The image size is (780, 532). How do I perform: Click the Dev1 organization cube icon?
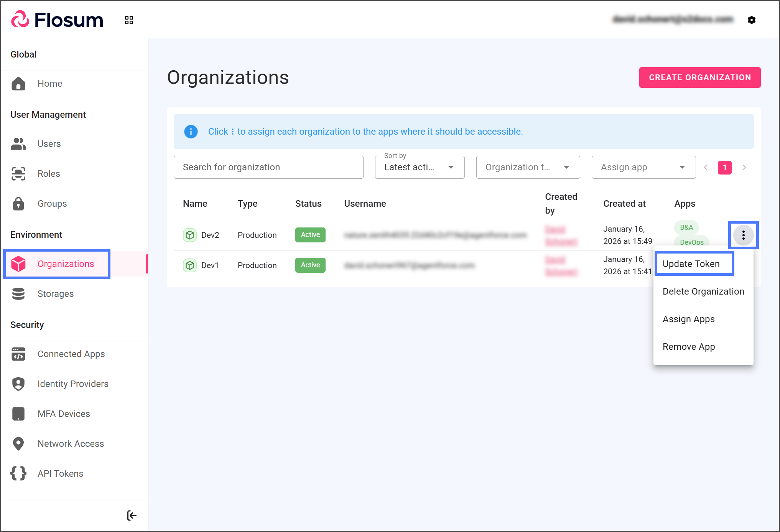click(x=189, y=265)
